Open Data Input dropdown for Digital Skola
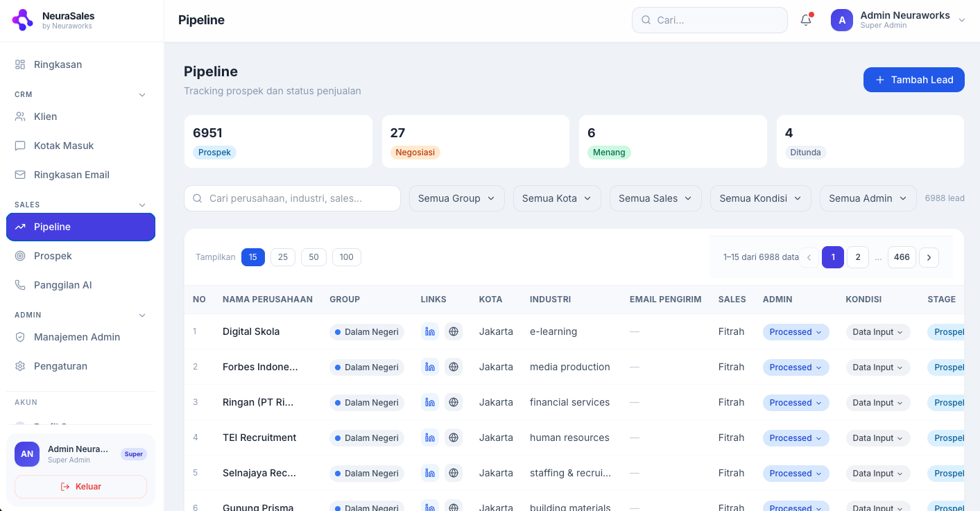980x511 pixels. (877, 332)
